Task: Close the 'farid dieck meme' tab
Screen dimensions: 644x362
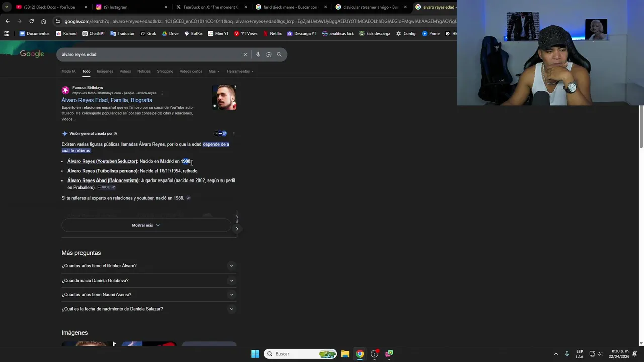Action: pos(325,7)
